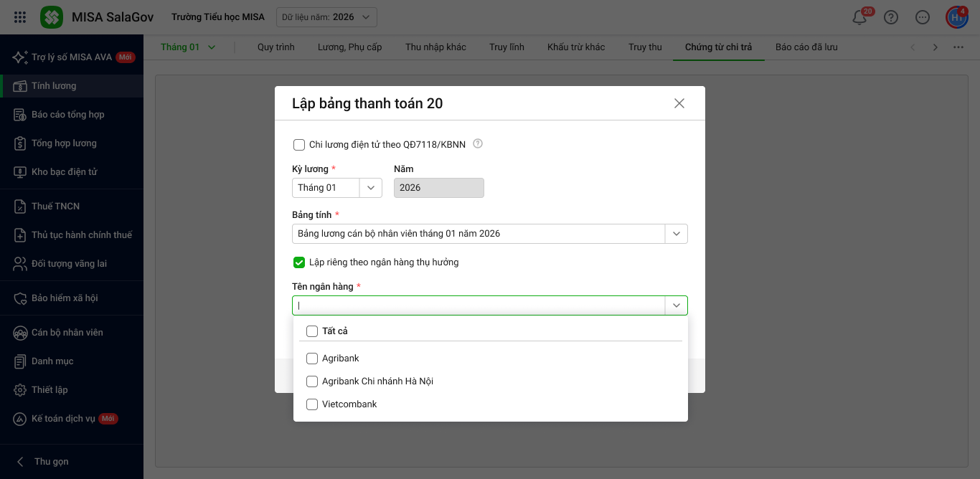Viewport: 980px width, 479px height.
Task: Check the Vietcombank bank option
Action: tap(312, 404)
